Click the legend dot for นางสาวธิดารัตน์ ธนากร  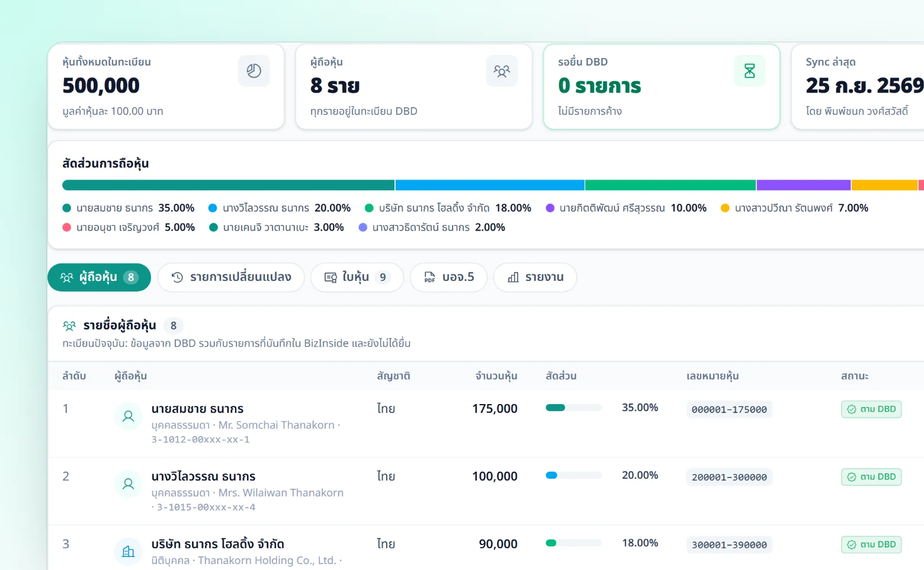tap(363, 228)
